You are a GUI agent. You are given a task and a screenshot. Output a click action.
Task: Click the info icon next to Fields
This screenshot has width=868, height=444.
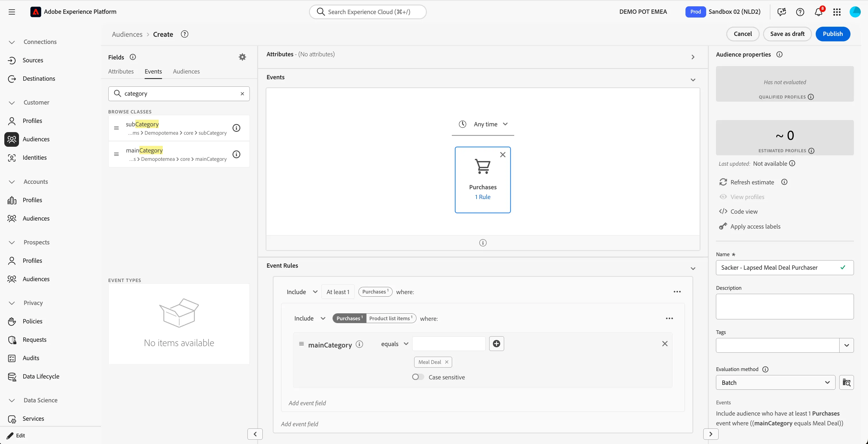[x=133, y=57]
